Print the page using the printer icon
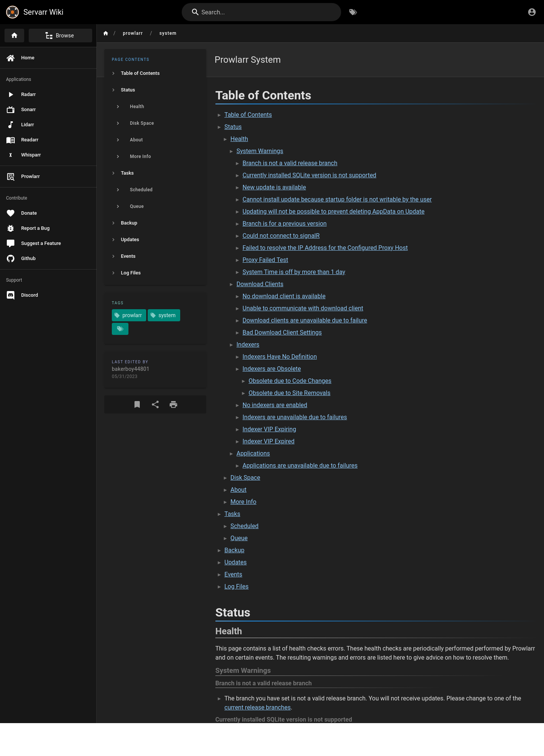The image size is (544, 756). point(173,404)
